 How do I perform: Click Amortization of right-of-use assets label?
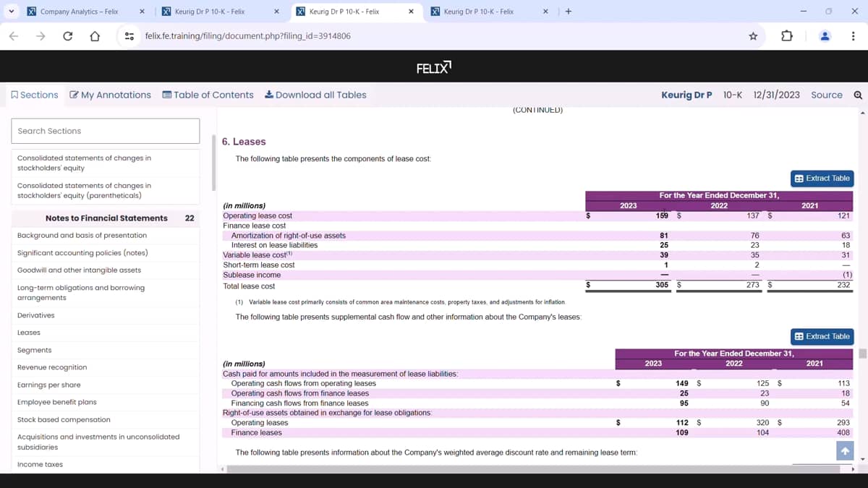288,236
